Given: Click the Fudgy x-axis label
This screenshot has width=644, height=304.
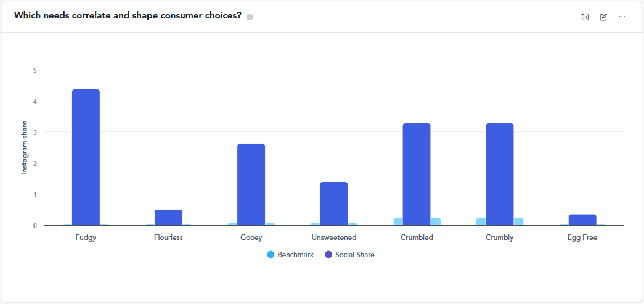Looking at the screenshot, I should 86,237.
